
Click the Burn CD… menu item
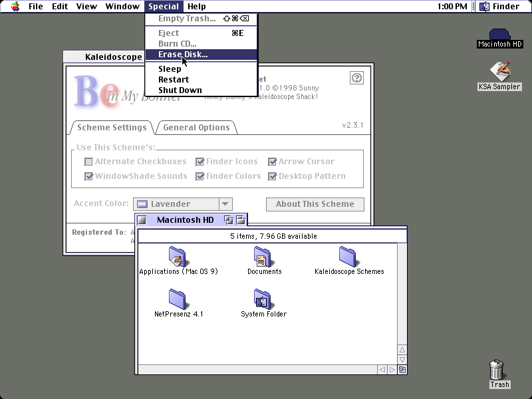(201, 43)
